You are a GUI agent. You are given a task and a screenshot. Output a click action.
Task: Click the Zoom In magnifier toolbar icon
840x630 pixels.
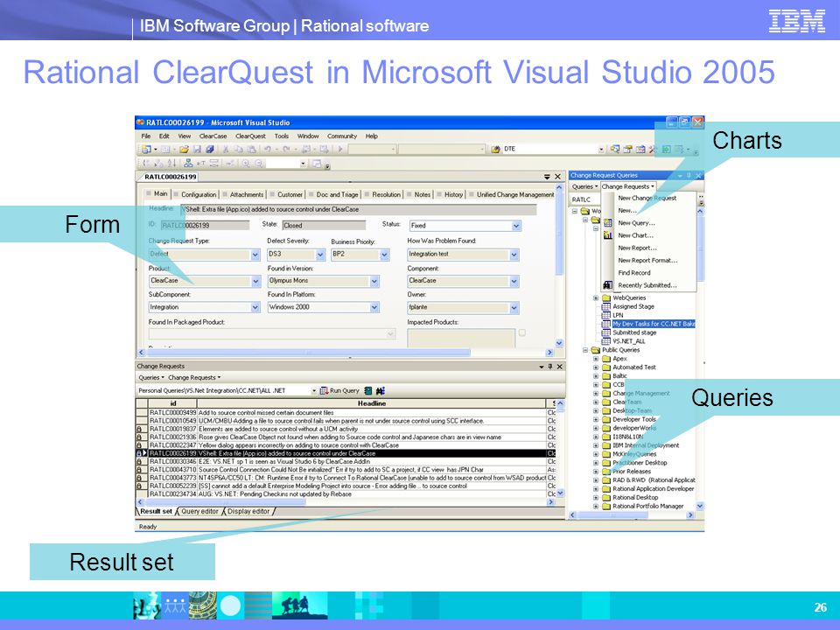click(x=246, y=164)
